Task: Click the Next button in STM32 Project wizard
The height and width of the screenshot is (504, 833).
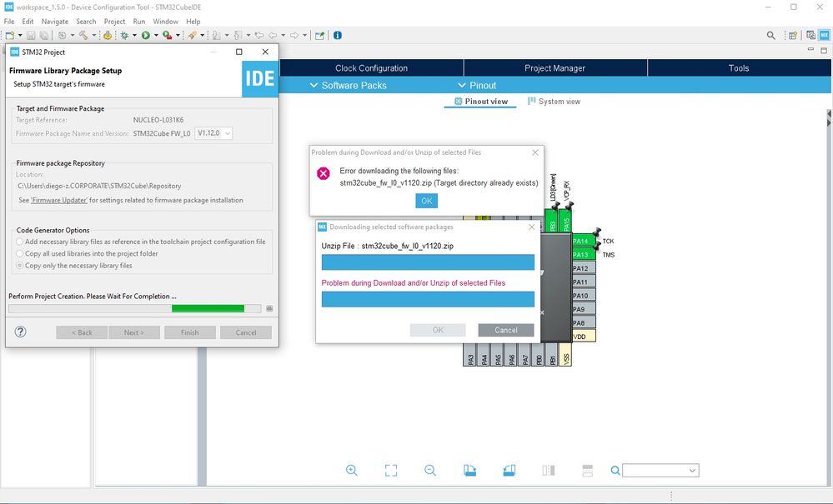Action: point(134,332)
